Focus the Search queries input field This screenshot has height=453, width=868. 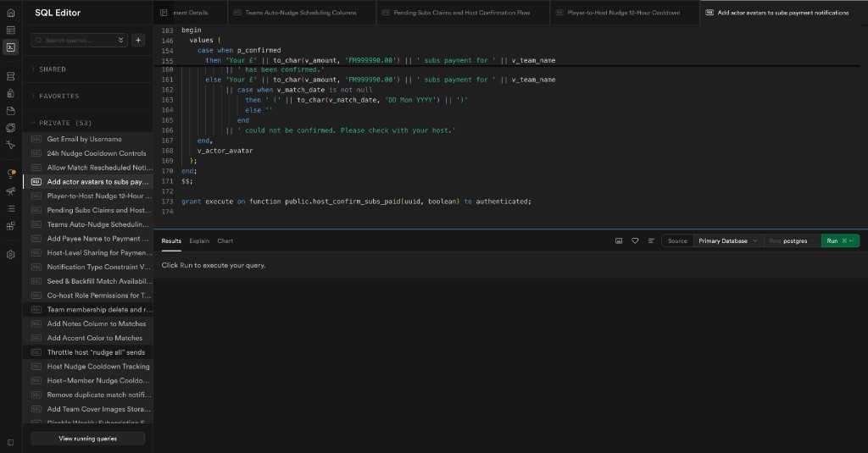[79, 40]
